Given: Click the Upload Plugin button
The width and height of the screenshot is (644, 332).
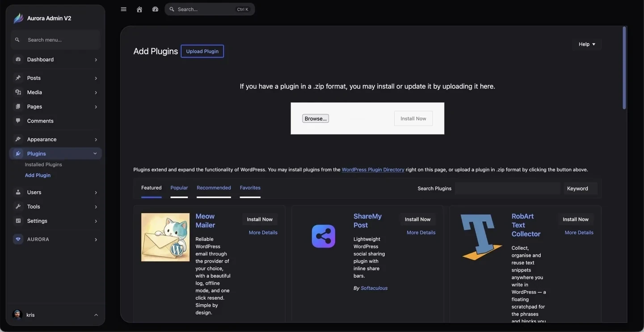Looking at the screenshot, I should click(x=202, y=51).
